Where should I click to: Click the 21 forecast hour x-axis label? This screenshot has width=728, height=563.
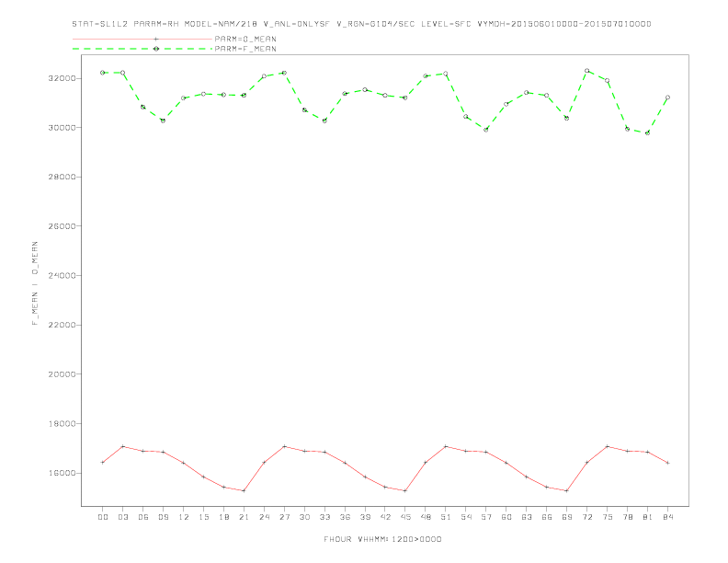click(x=244, y=517)
